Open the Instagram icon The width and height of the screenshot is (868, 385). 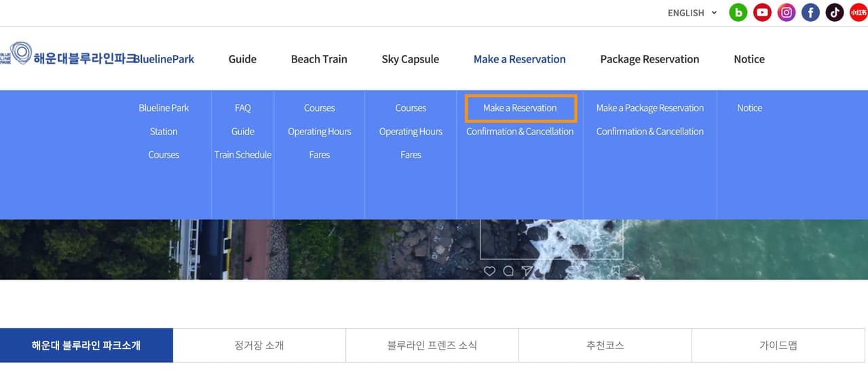pyautogui.click(x=787, y=12)
